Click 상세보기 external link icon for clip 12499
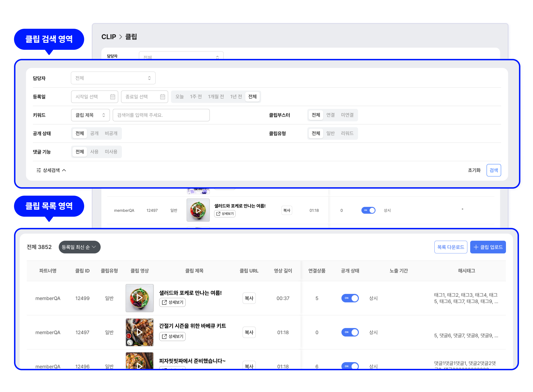 click(x=164, y=302)
